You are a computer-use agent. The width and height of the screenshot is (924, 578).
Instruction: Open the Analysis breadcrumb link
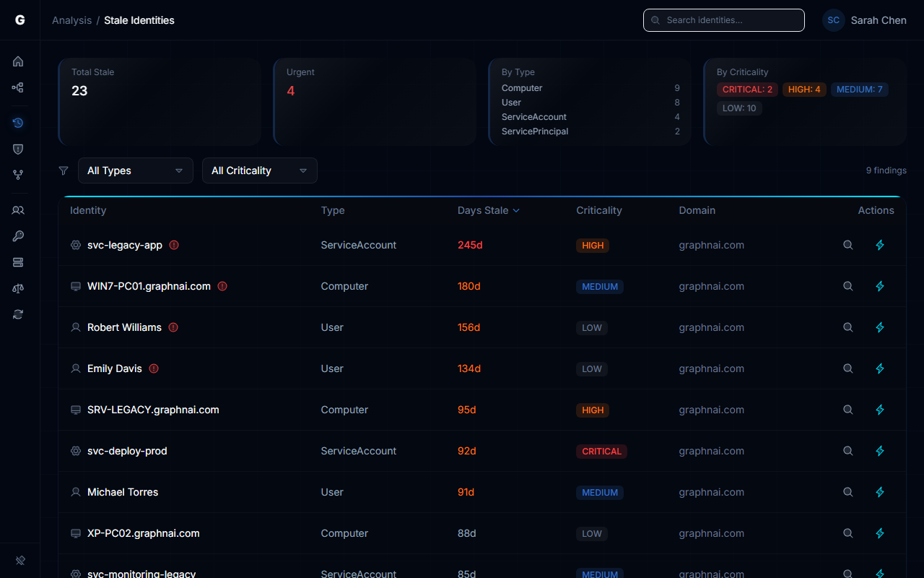click(x=71, y=20)
